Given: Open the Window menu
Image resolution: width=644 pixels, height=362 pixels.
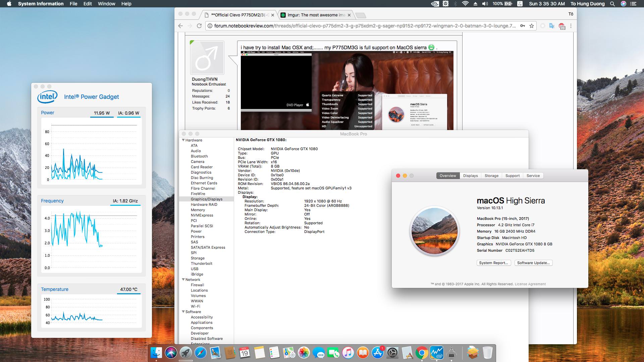Looking at the screenshot, I should (x=106, y=4).
